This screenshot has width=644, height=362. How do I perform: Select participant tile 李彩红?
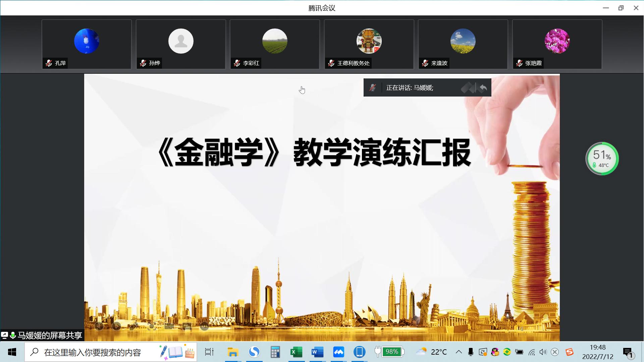[x=275, y=44]
